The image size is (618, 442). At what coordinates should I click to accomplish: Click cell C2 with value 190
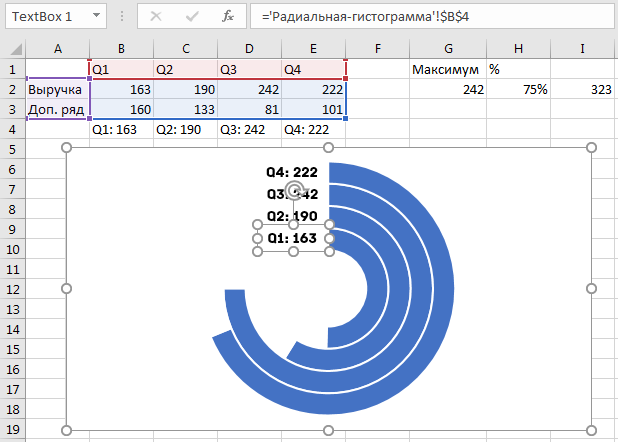(x=186, y=90)
